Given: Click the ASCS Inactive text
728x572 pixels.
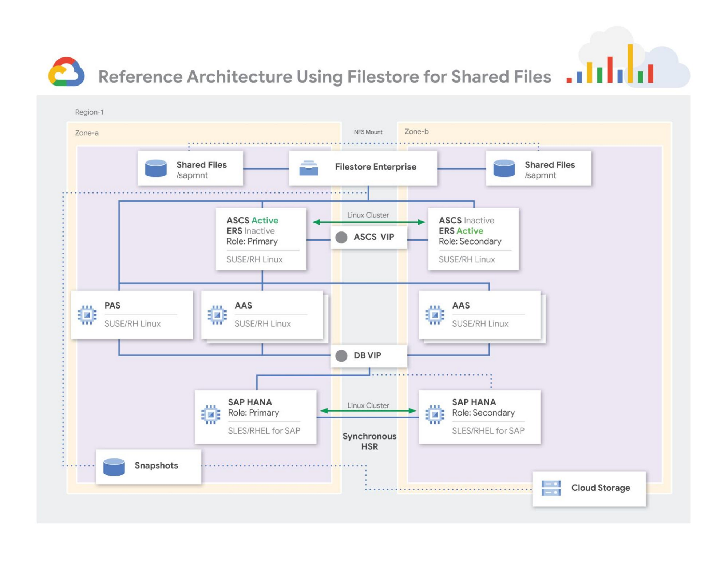Looking at the screenshot, I should point(466,221).
